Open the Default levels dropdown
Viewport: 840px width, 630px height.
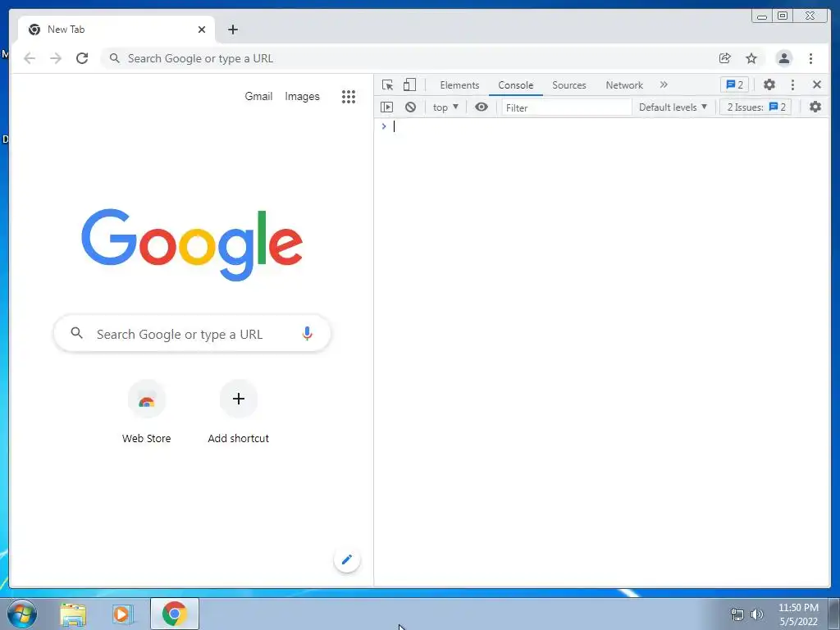click(673, 107)
